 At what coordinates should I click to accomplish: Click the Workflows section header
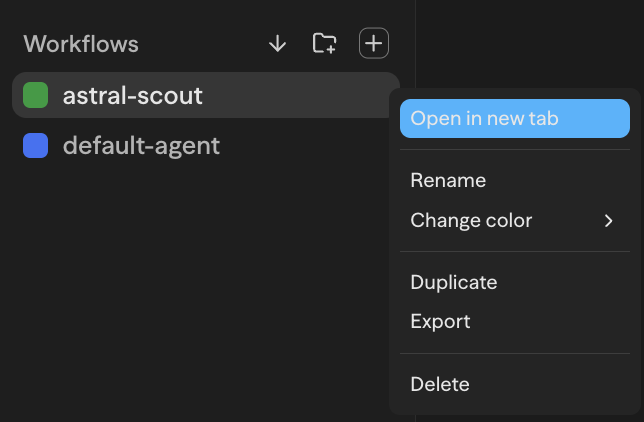click(x=81, y=44)
